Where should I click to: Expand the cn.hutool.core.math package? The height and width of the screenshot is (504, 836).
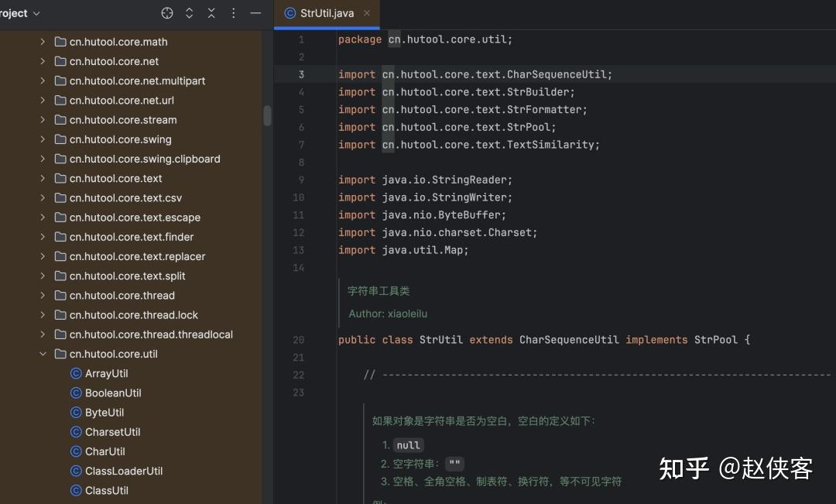[43, 42]
